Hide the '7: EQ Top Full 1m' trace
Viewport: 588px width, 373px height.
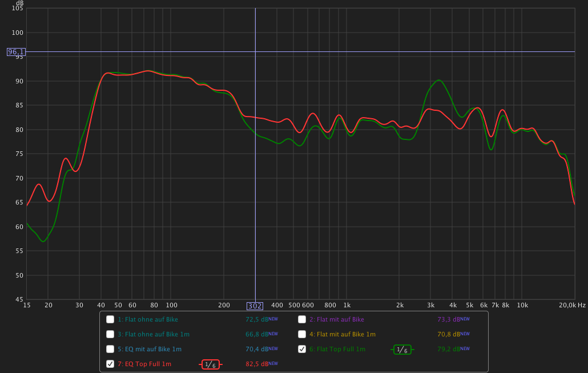(x=110, y=364)
